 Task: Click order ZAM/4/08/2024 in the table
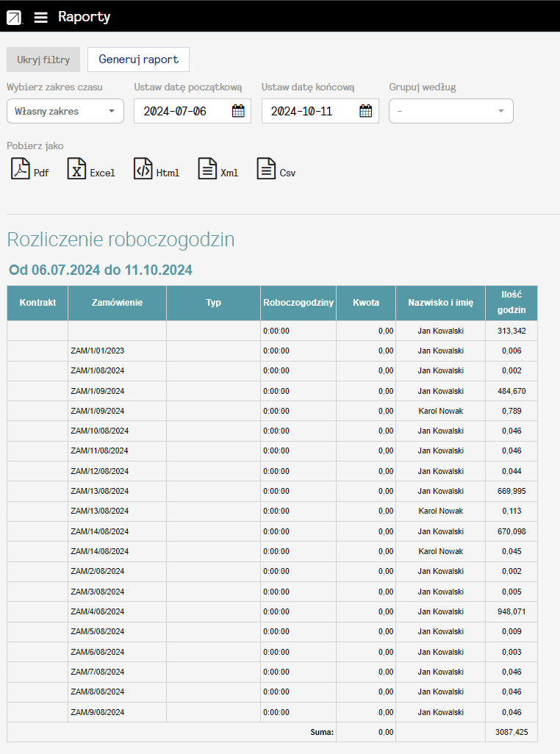tap(98, 611)
